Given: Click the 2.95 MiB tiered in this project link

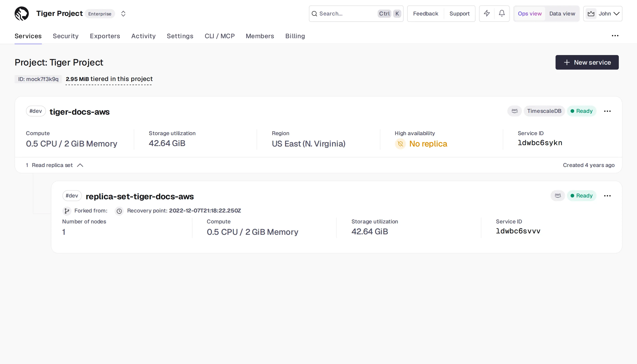Looking at the screenshot, I should (109, 79).
